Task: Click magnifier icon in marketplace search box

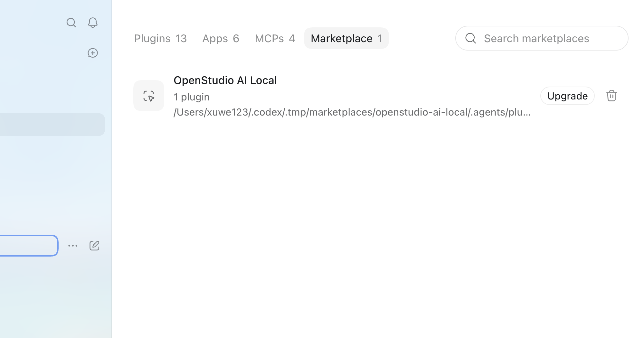Action: (471, 38)
